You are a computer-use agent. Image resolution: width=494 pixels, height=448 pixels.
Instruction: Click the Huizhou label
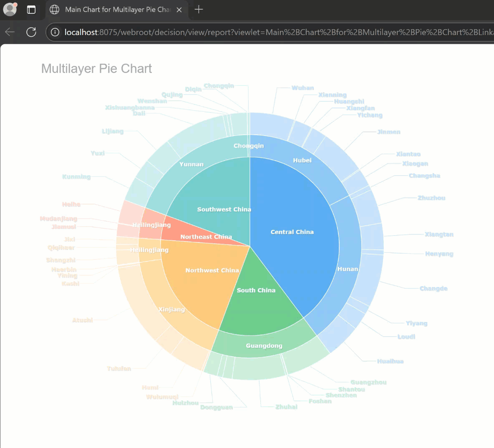tap(186, 403)
